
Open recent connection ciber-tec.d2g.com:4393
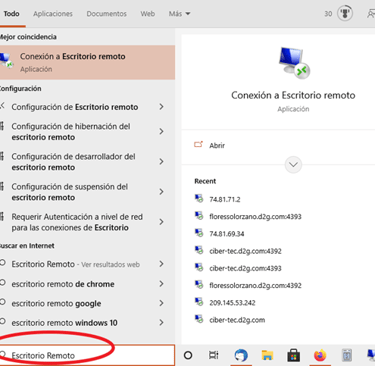coord(245,268)
